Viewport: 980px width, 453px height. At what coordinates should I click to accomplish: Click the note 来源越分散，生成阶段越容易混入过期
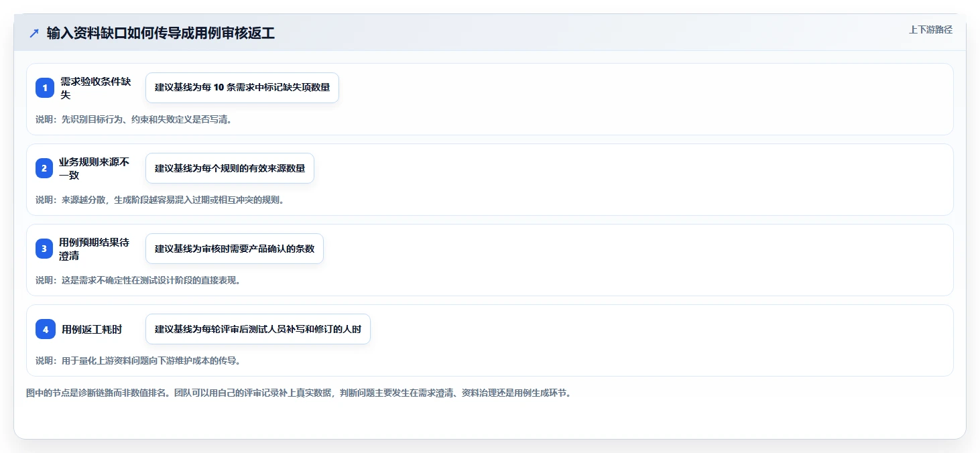click(x=160, y=200)
